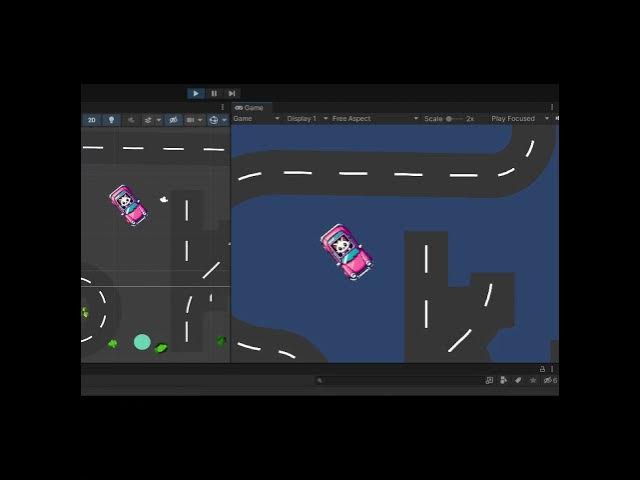Screen dimensions: 640x480
Task: Toggle Scene view audio icon
Action: [x=131, y=120]
